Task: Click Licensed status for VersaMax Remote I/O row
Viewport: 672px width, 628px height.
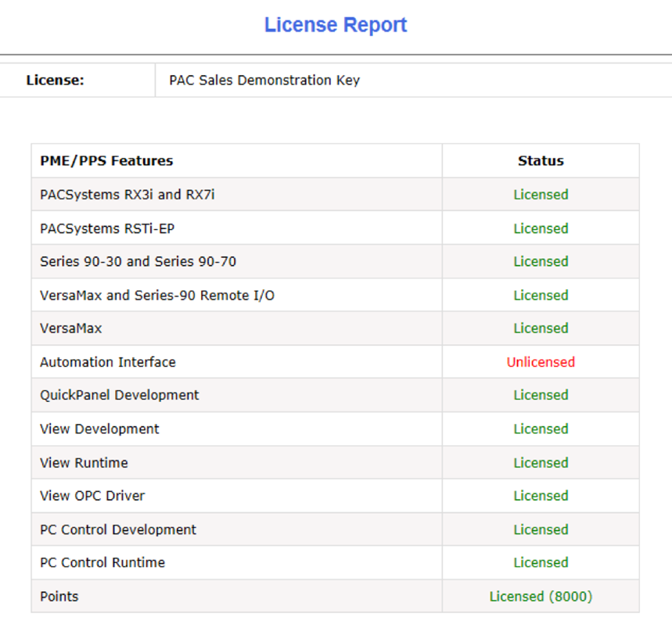Action: (x=541, y=295)
